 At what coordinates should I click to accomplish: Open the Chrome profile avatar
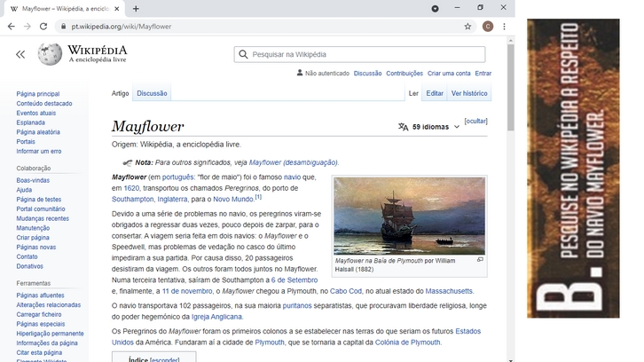point(487,27)
